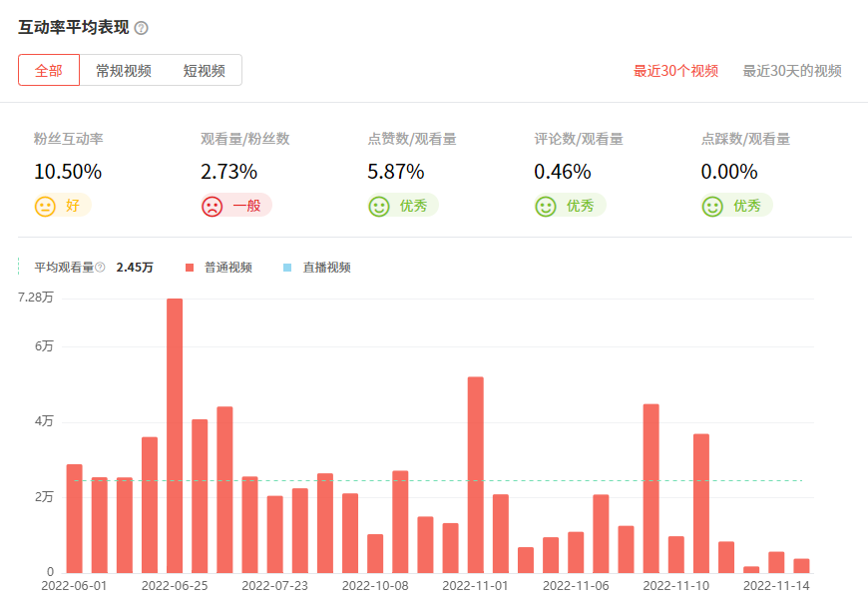Click green smiley under 点踩数/观看量
The width and height of the screenshot is (868, 613).
pyautogui.click(x=712, y=207)
